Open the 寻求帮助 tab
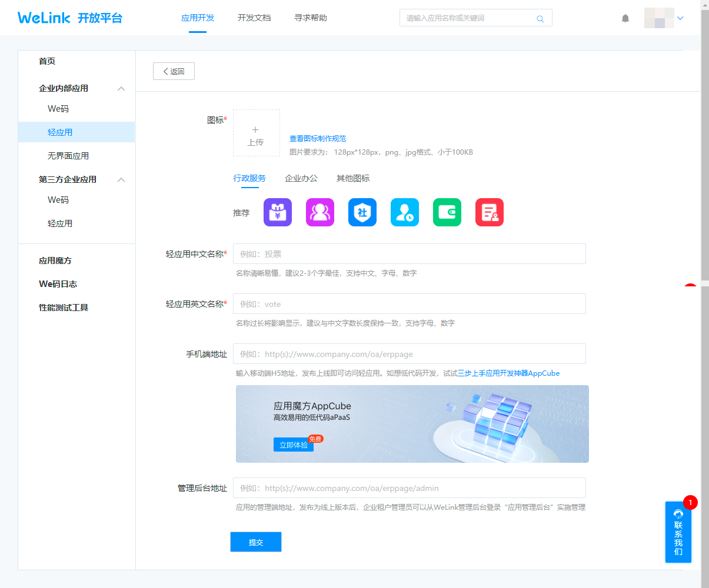The height and width of the screenshot is (588, 709). click(x=311, y=18)
